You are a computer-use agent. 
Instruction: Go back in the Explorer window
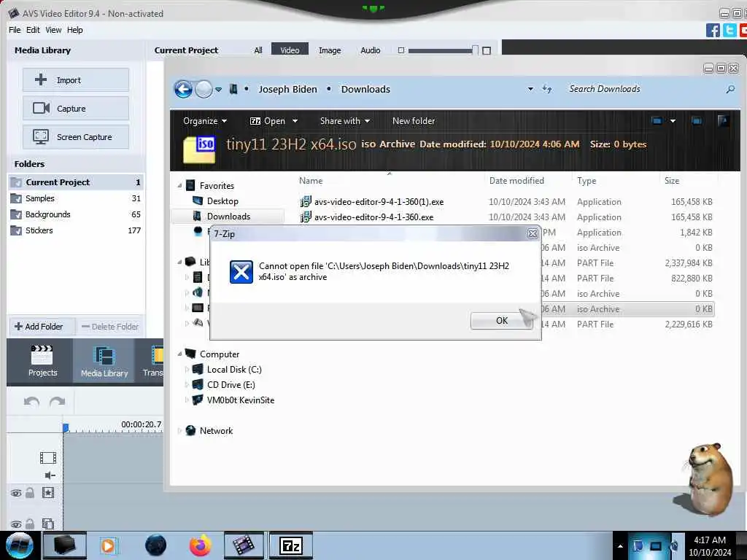pos(183,89)
